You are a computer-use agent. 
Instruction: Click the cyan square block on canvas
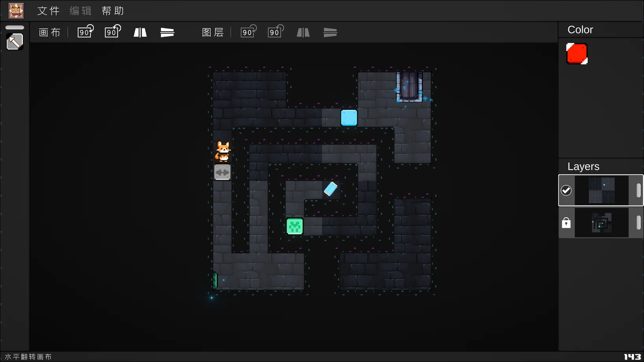tap(349, 118)
